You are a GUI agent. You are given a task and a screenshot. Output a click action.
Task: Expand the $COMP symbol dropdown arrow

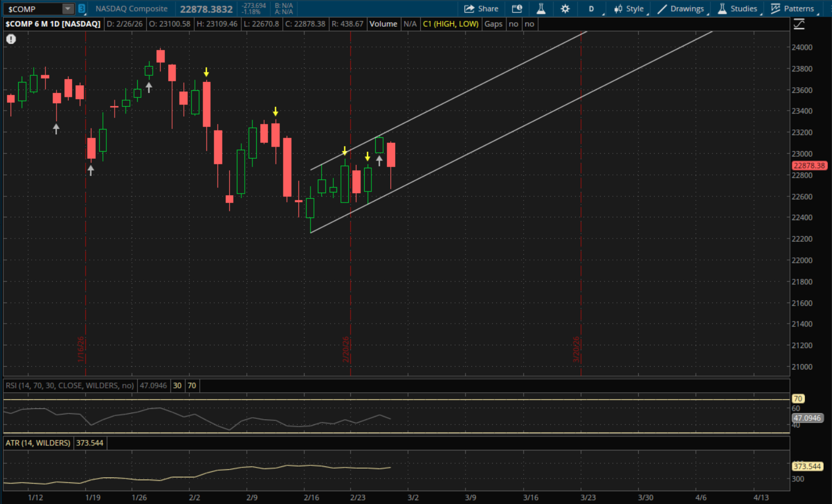68,9
